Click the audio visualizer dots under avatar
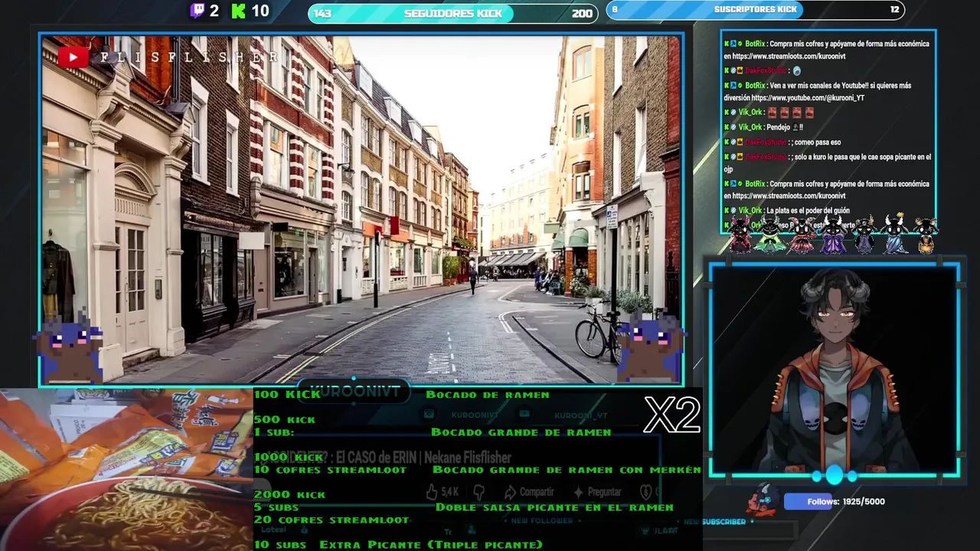 point(835,476)
